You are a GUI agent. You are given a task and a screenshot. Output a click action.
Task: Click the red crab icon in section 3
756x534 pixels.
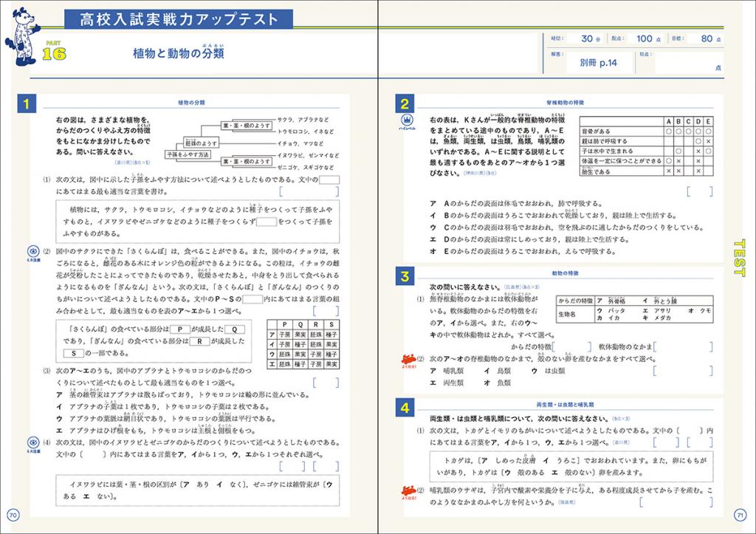[x=405, y=360]
